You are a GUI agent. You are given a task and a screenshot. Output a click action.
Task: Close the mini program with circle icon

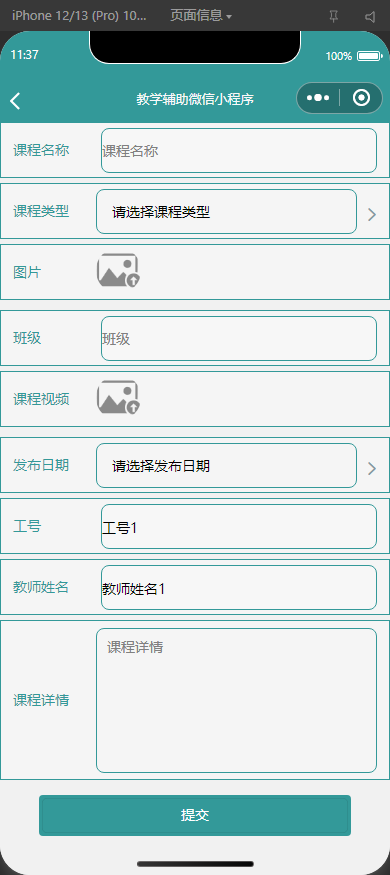(362, 98)
